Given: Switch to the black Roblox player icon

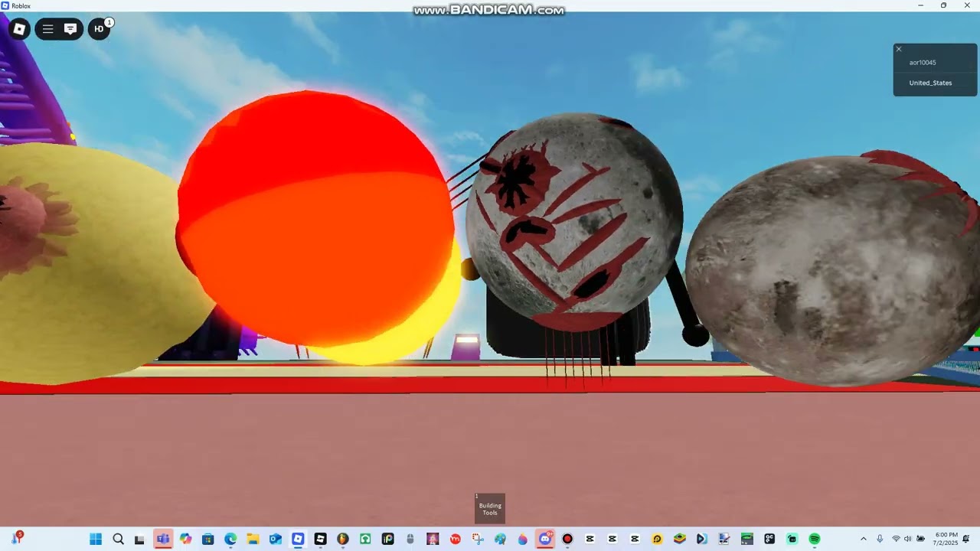Looking at the screenshot, I should point(320,540).
